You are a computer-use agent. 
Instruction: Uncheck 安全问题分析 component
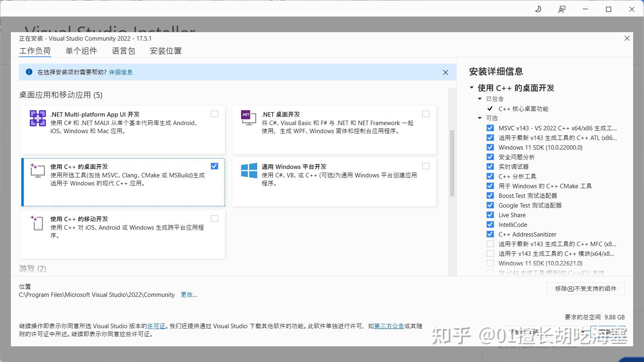click(x=490, y=157)
